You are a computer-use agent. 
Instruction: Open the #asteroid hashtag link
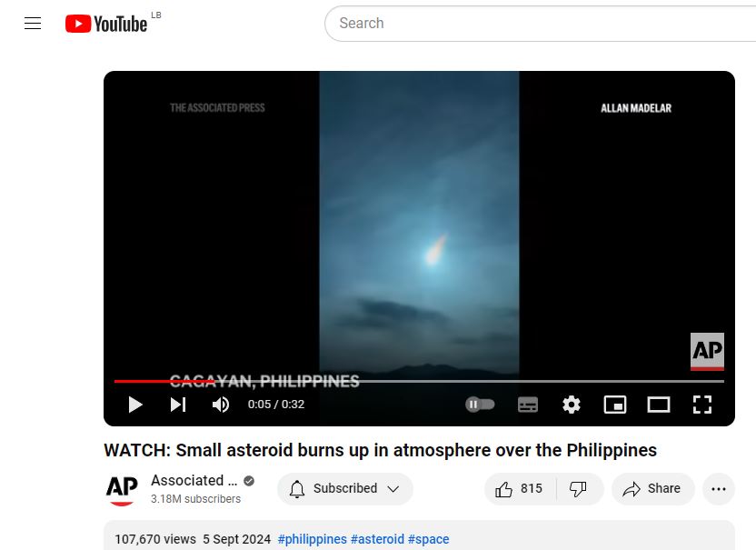tap(377, 539)
